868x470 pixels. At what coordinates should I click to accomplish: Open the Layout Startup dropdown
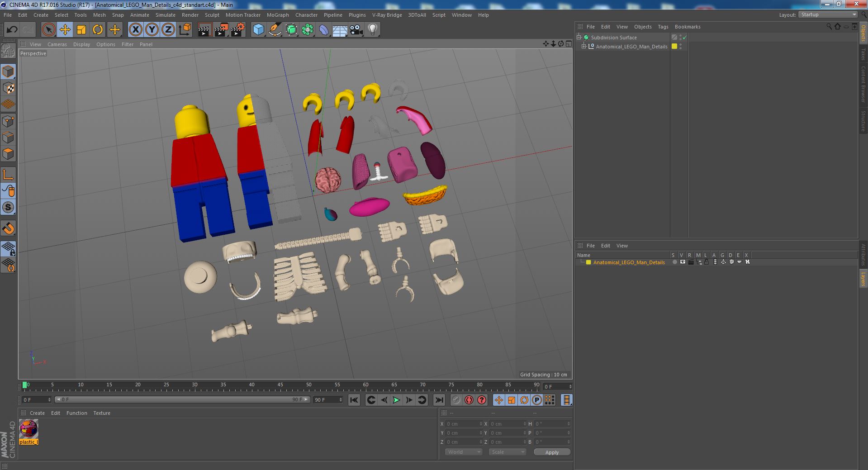828,15
